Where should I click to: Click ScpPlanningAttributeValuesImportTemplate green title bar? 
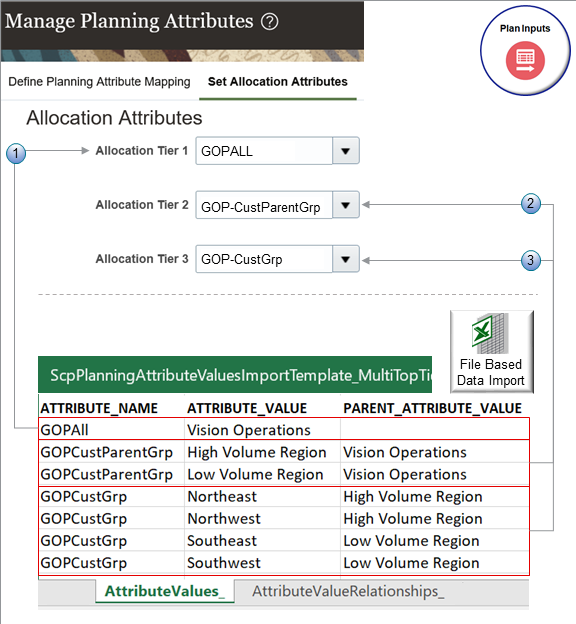tap(235, 375)
